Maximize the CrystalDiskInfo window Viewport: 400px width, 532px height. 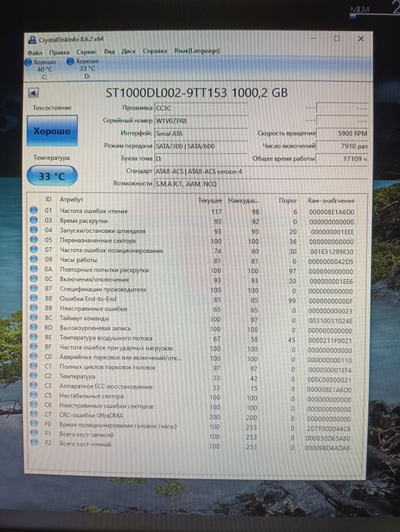pyautogui.click(x=337, y=38)
